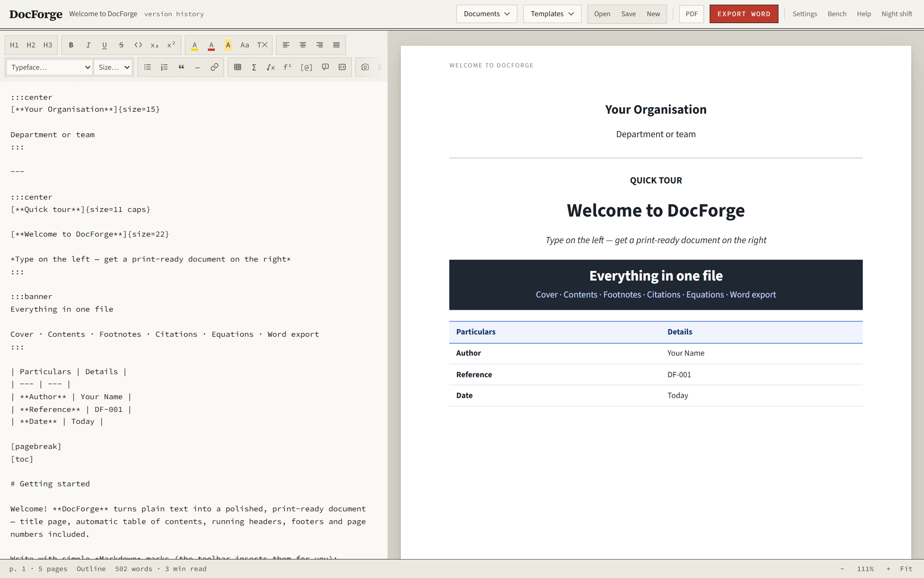The height and width of the screenshot is (578, 924).
Task: Insert a sigma block equation
Action: coord(254,67)
